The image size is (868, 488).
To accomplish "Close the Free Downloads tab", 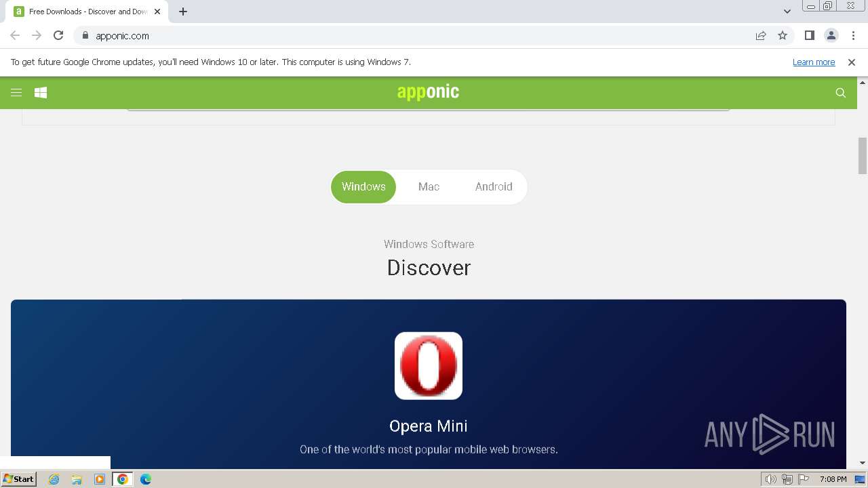I will tap(157, 12).
